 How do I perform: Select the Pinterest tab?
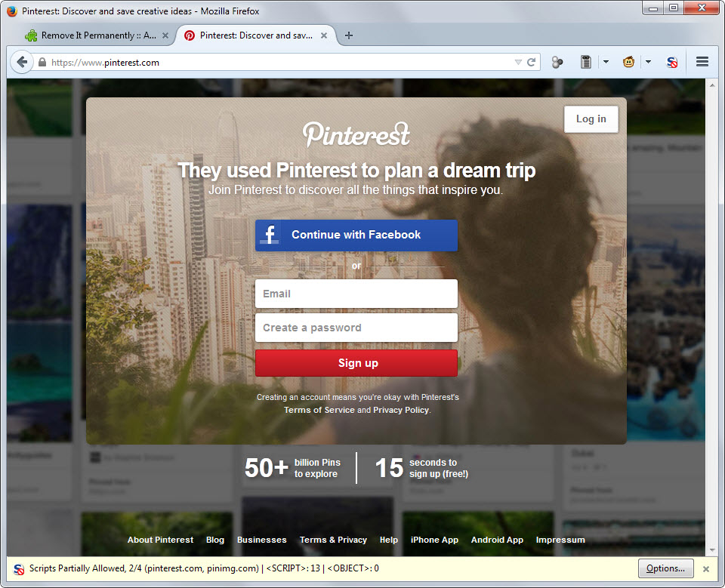click(x=256, y=35)
